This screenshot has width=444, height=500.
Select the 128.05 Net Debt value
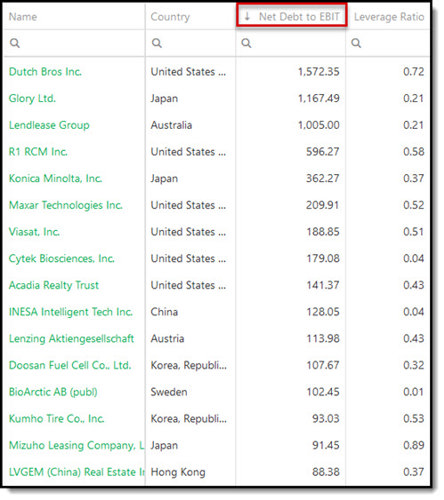click(x=323, y=312)
